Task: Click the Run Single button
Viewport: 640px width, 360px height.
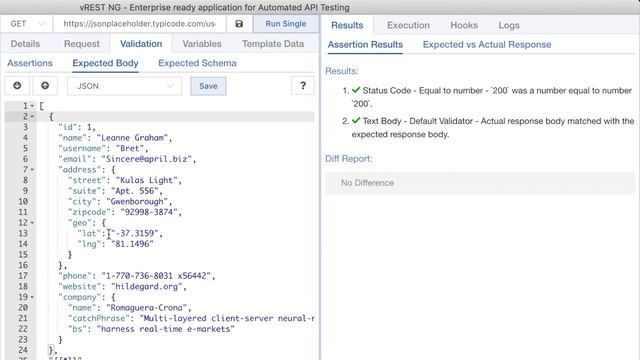Action: pyautogui.click(x=286, y=24)
